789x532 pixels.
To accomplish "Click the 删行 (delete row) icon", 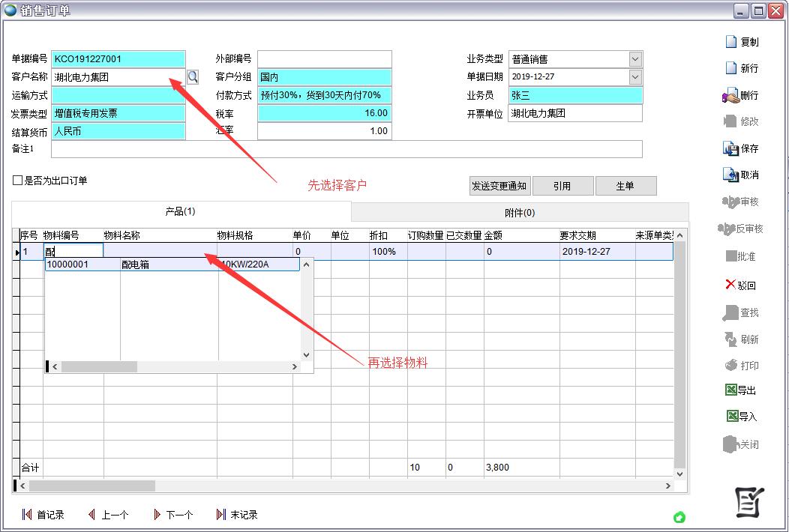I will pos(730,95).
